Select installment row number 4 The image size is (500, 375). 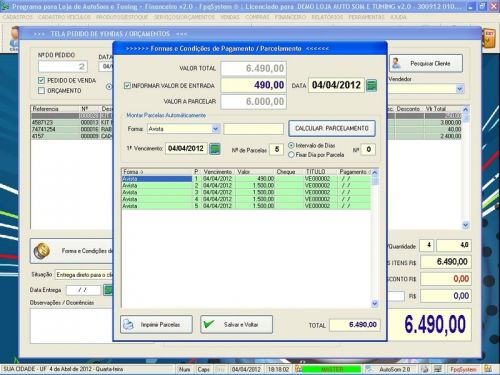[x=246, y=199]
